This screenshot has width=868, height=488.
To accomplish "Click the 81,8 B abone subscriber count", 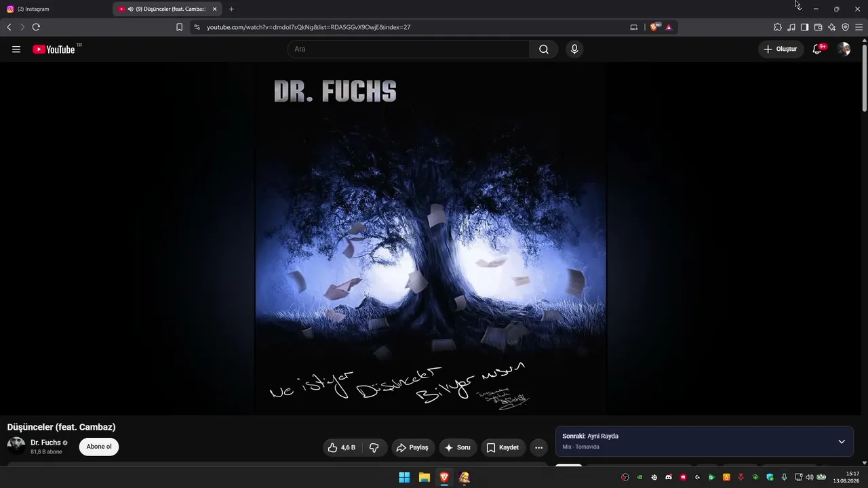I will 46,452.
